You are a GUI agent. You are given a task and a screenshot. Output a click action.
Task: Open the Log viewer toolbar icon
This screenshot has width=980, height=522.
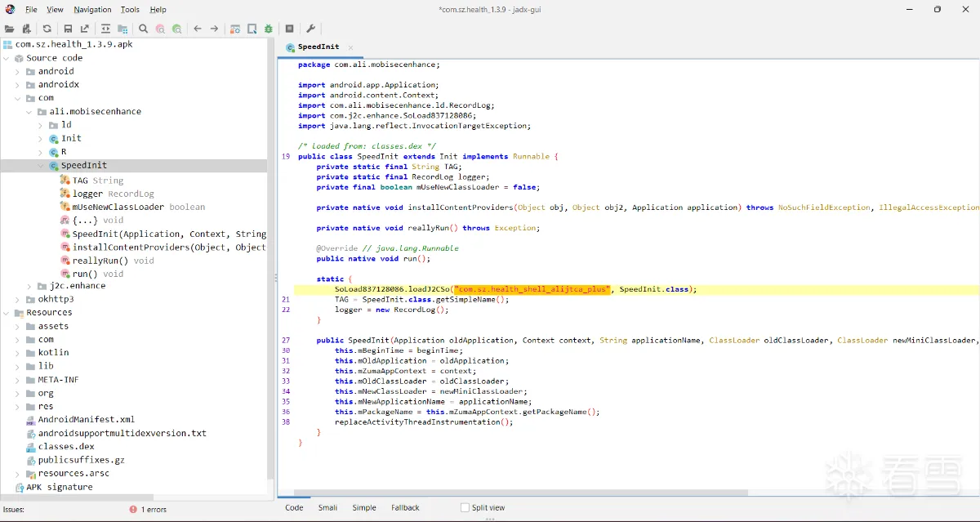(x=289, y=29)
